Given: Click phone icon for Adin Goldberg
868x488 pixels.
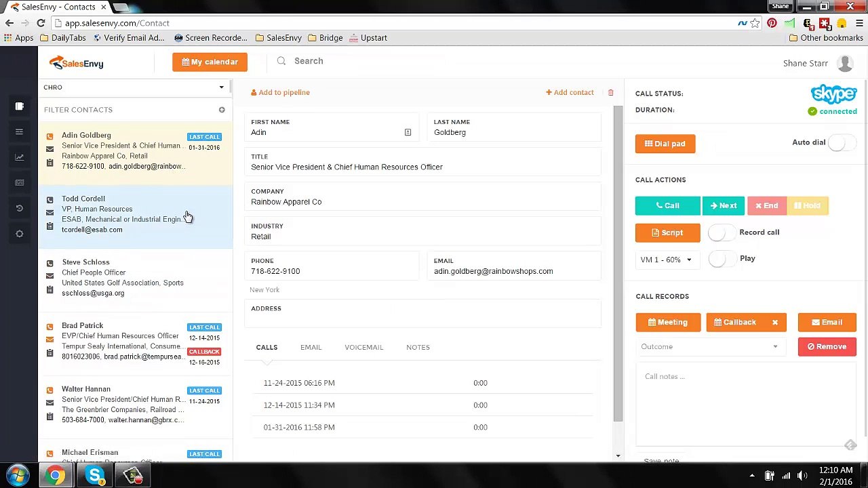Looking at the screenshot, I should (x=50, y=136).
